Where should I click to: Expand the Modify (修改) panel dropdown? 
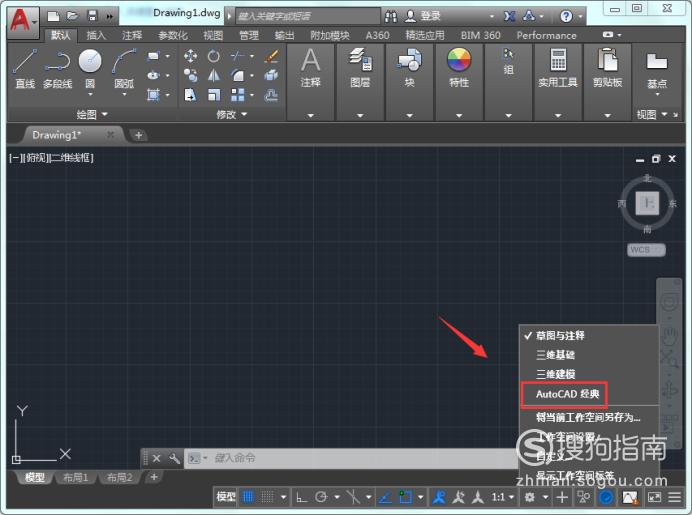(231, 114)
